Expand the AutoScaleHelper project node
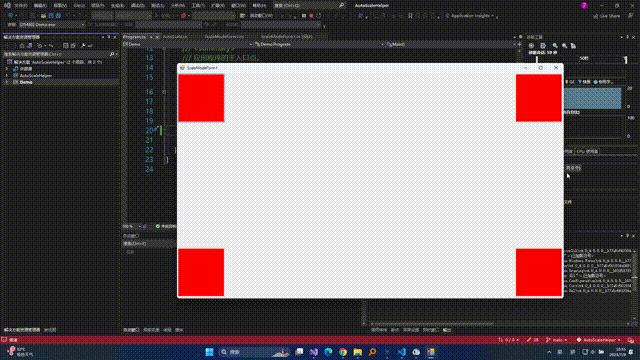The image size is (640, 360). click(x=6, y=76)
